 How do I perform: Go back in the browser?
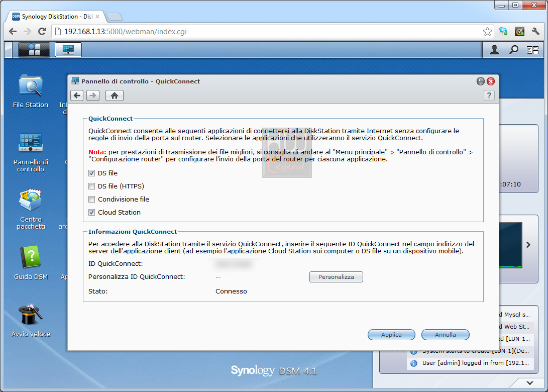tap(13, 32)
